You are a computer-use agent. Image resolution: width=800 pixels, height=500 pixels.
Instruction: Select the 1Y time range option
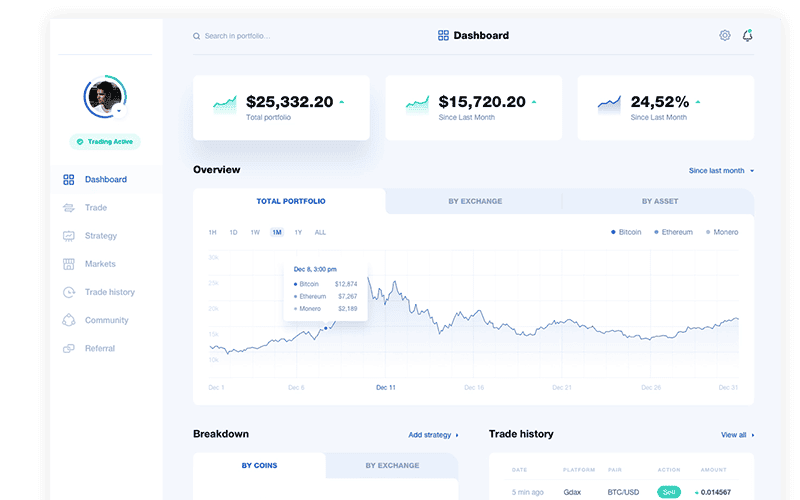coord(298,232)
